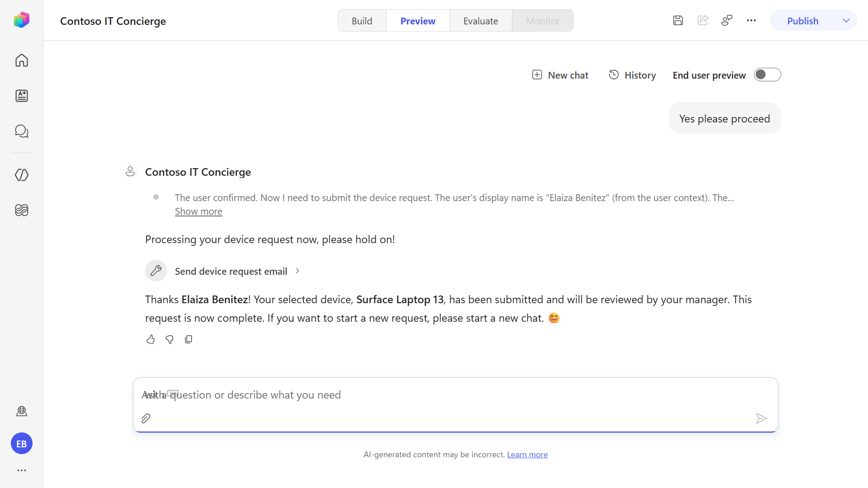
Task: Expand Publish dropdown arrow
Action: (846, 21)
